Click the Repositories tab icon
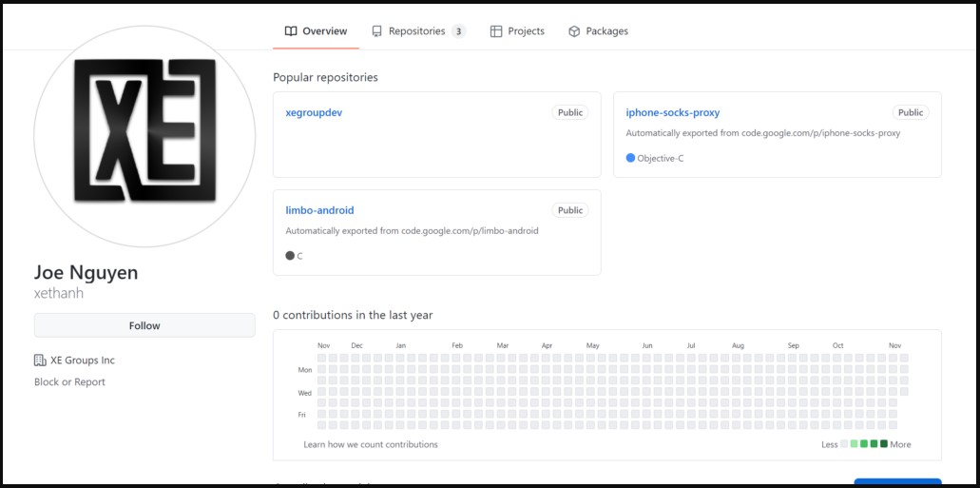Screen dimensions: 980x488 click(376, 31)
